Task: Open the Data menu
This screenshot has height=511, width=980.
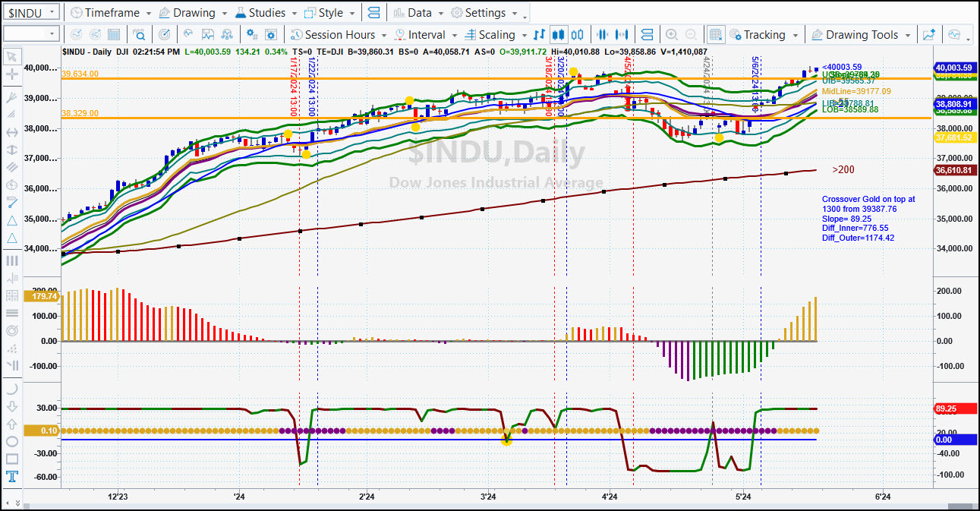Action: 419,13
